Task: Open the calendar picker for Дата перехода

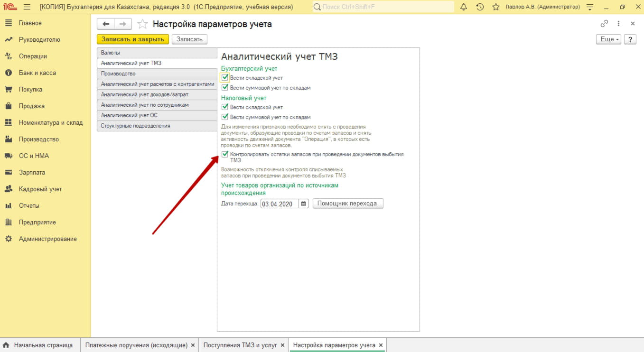Action: point(304,204)
